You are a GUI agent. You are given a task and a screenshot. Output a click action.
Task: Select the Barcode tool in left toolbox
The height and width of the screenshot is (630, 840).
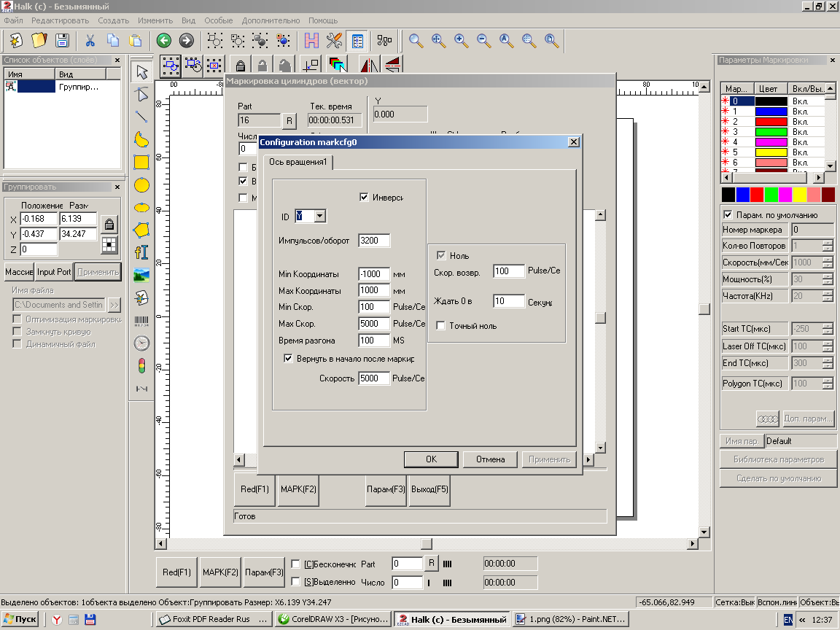click(141, 321)
